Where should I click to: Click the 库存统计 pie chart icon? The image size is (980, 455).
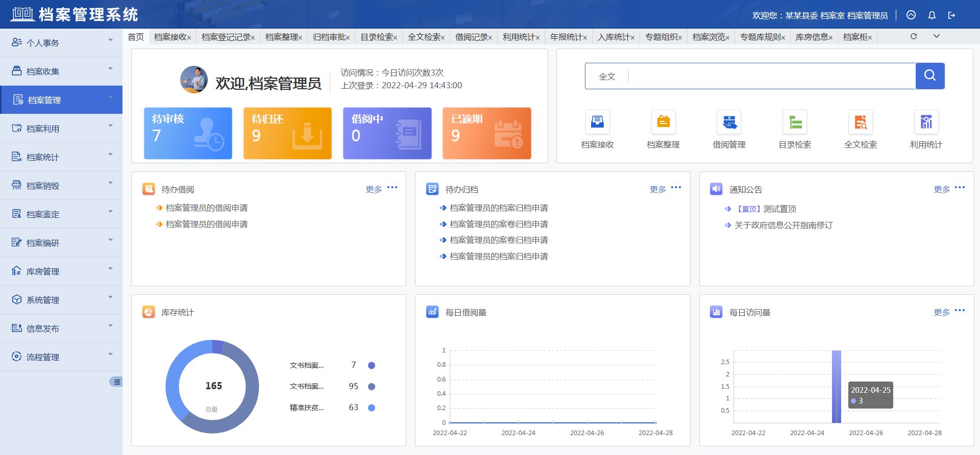tap(149, 312)
